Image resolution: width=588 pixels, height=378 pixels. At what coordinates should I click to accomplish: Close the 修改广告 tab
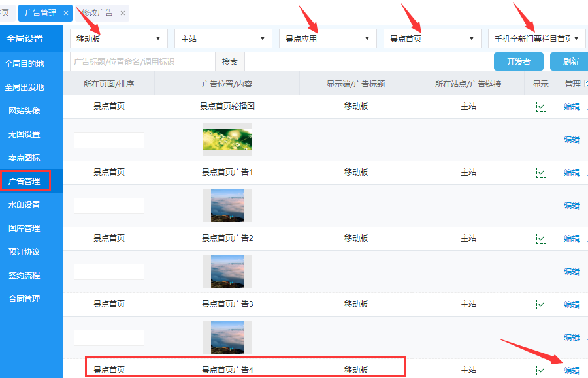click(122, 13)
